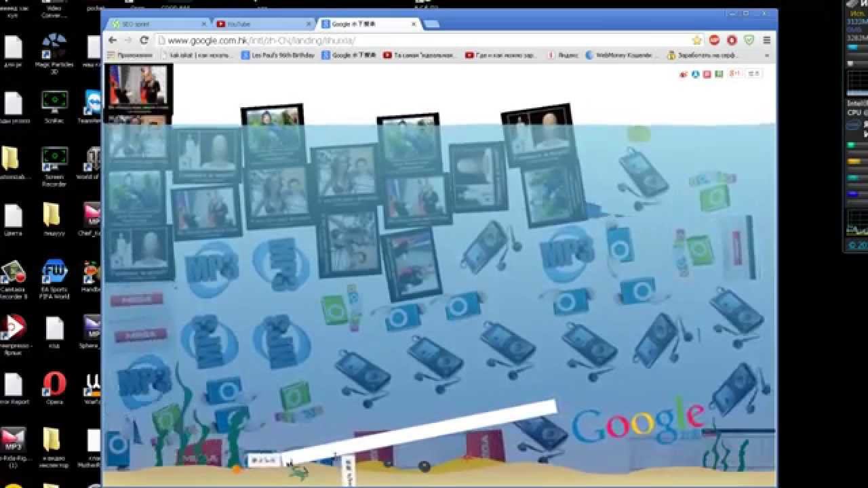Open the MP3 desktop file icon
The height and width of the screenshot is (488, 868).
click(x=12, y=447)
